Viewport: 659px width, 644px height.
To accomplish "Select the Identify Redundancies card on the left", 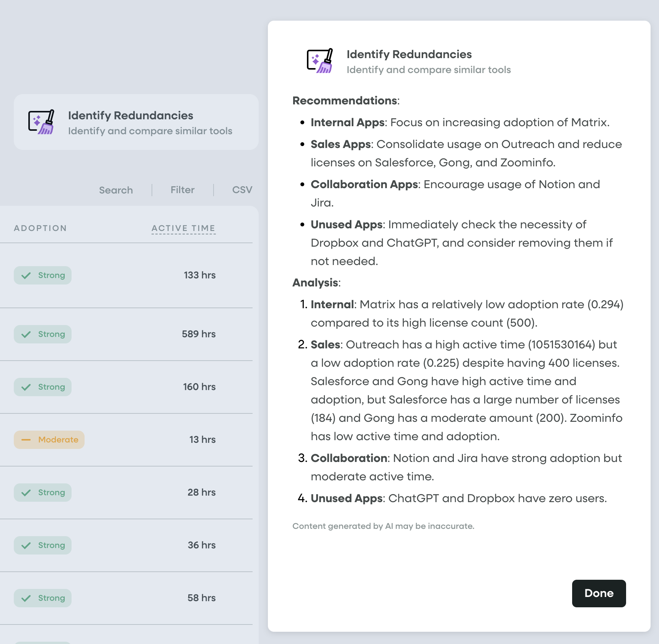I will (136, 122).
